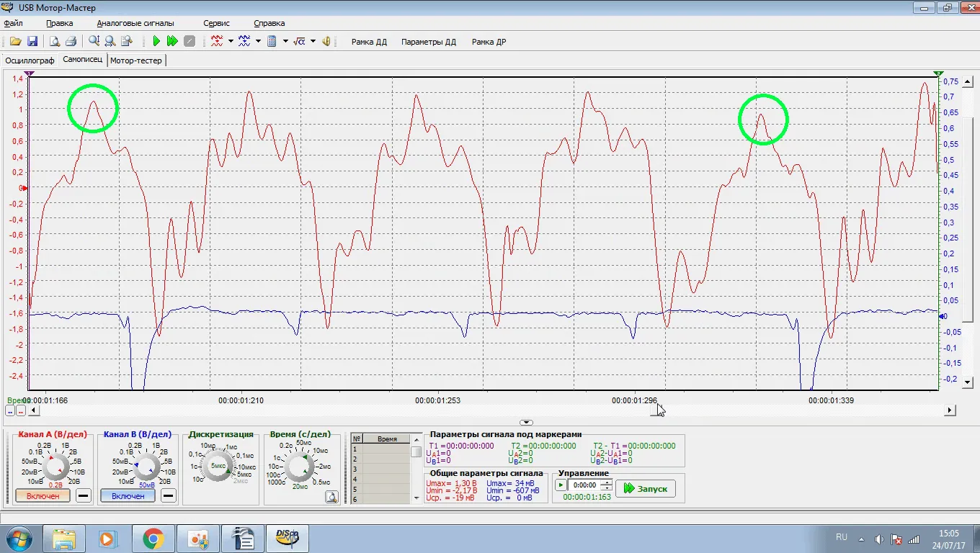Open file with the folder toolbar icon
Viewport: 980px width, 553px height.
[15, 41]
